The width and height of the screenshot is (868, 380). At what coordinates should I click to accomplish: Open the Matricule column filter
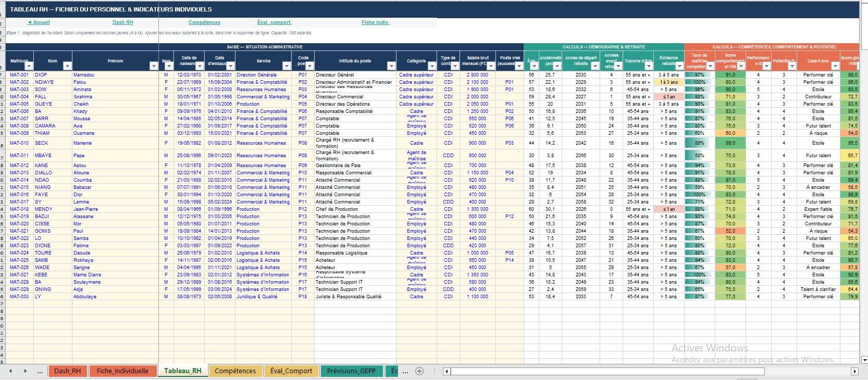(29, 66)
